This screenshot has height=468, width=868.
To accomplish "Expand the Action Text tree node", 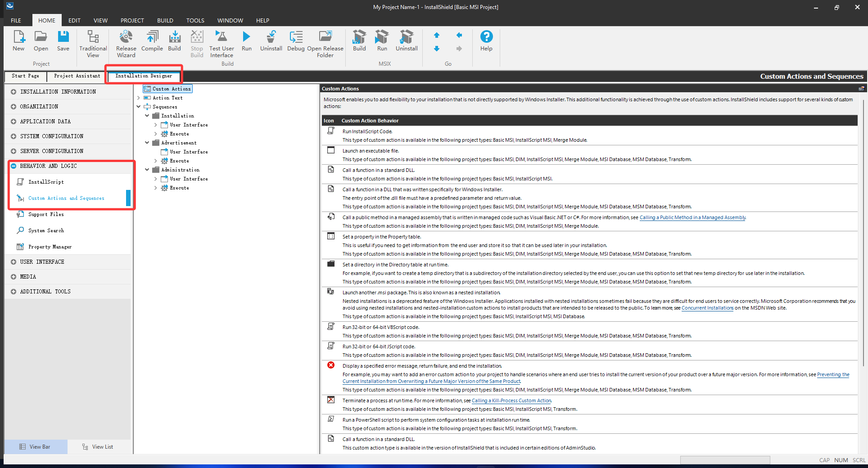I will [x=139, y=98].
